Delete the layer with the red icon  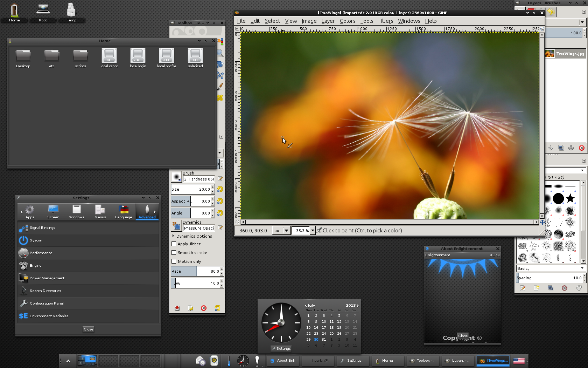[x=581, y=148]
